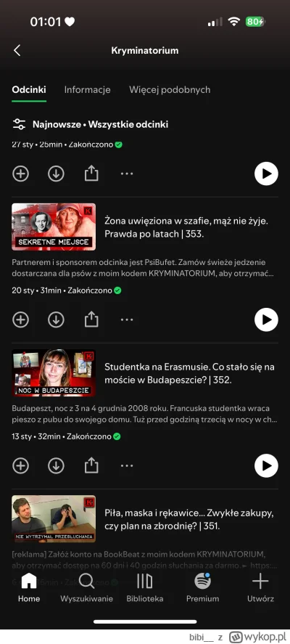Add episode 352 with the plus icon
Image resolution: width=290 pixels, height=644 pixels.
click(20, 465)
